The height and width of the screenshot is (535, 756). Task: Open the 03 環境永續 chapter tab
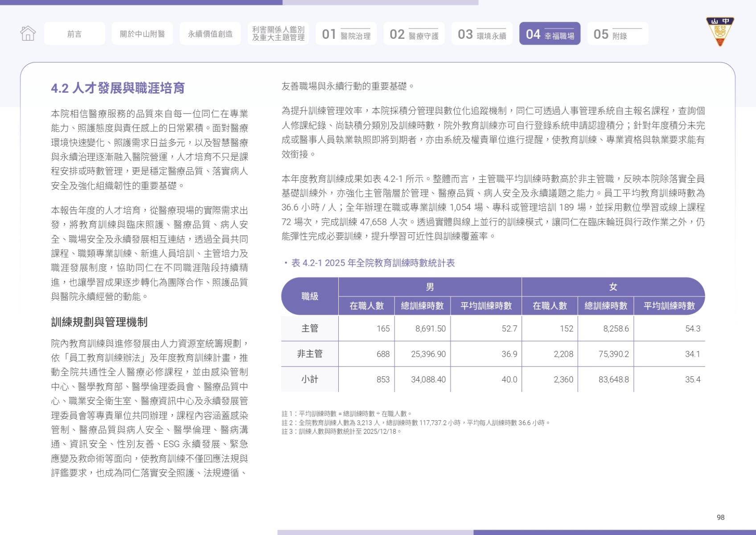coord(482,33)
